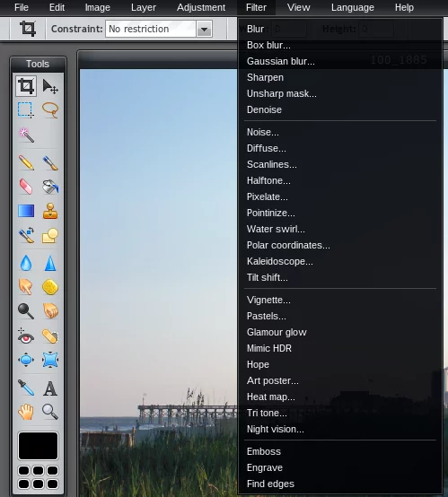Select the Bloat tool
The height and width of the screenshot is (497, 448).
point(26,360)
